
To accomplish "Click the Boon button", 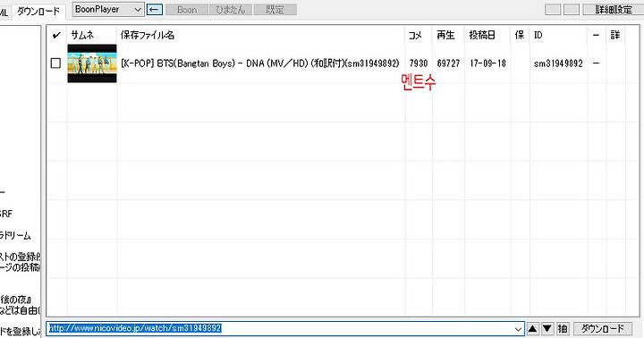I will point(187,10).
